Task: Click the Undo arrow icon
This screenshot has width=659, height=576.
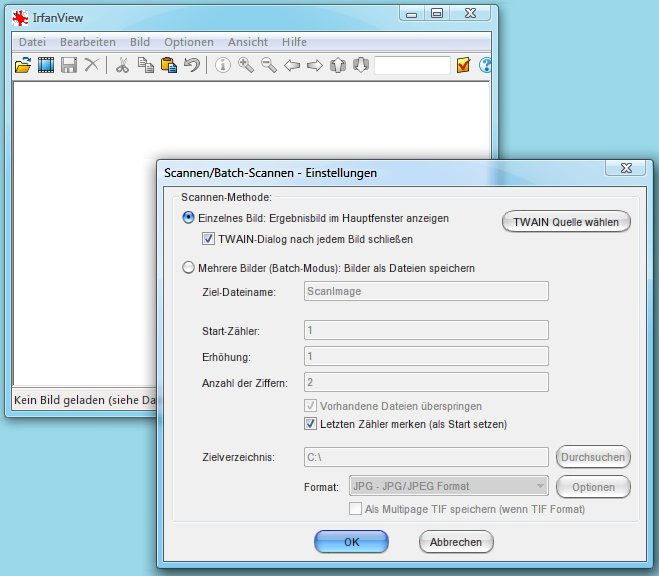Action: [192, 65]
